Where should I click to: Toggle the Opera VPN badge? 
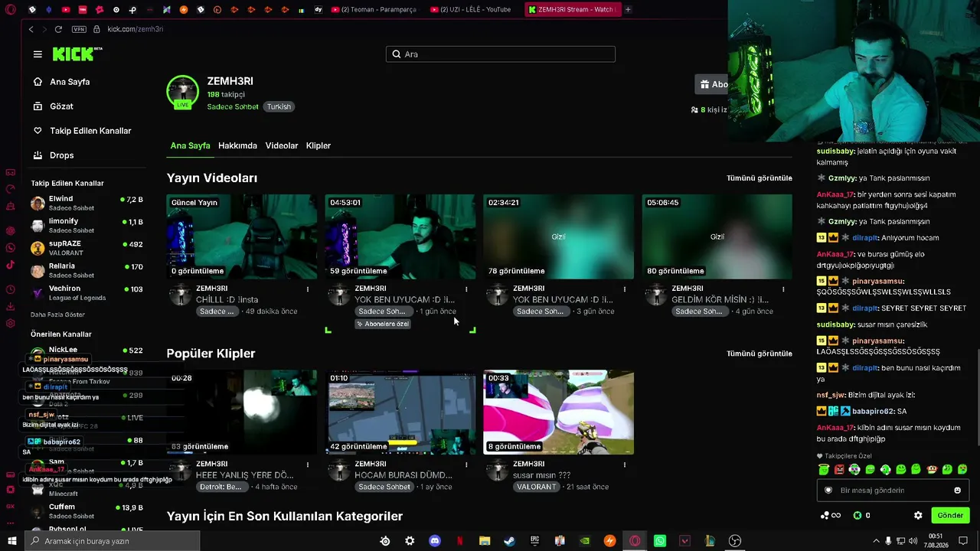[79, 29]
